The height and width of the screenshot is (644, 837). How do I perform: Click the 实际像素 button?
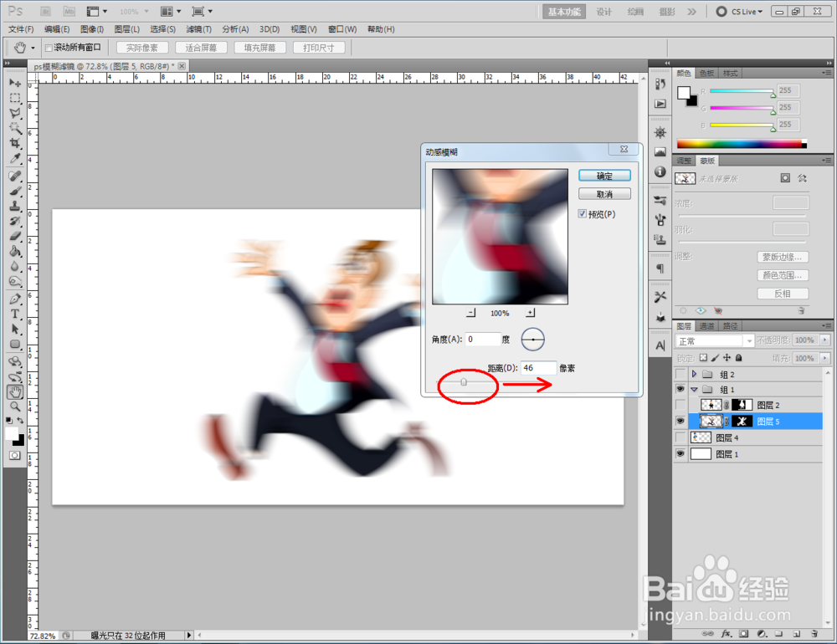(142, 48)
